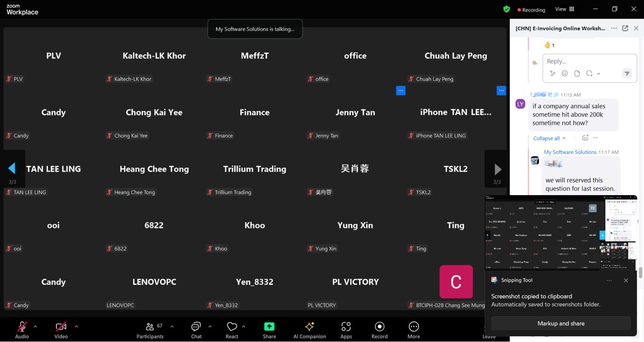Image resolution: width=644 pixels, height=342 pixels.
Task: Expand the audio options arrow
Action: (35, 326)
